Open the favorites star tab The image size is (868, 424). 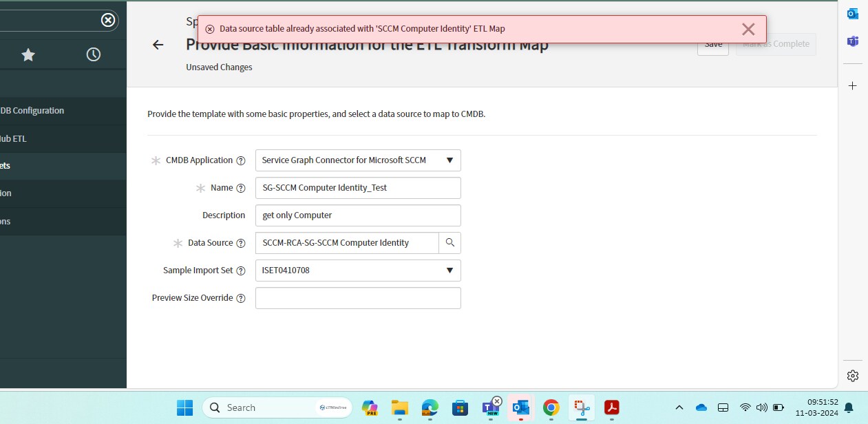click(28, 54)
